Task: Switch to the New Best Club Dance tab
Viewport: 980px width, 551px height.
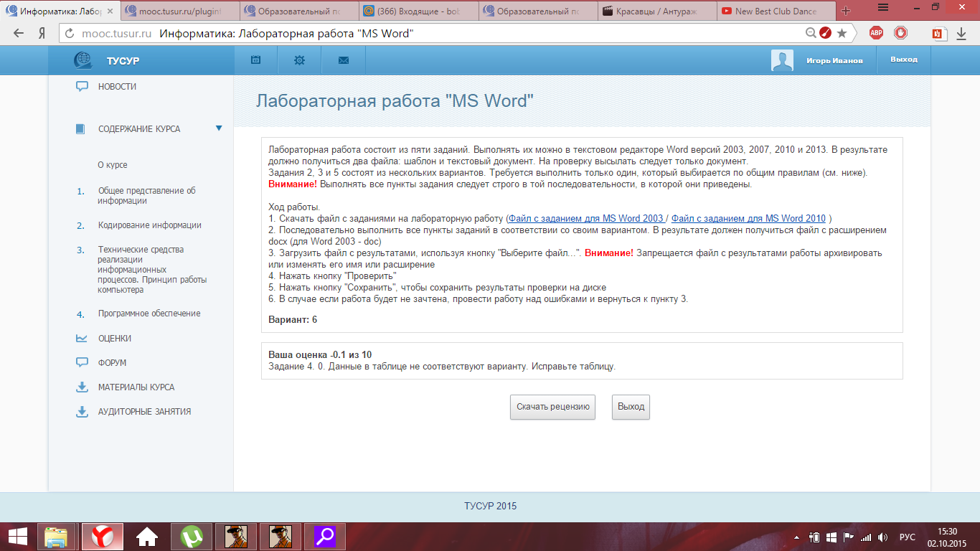Action: tap(776, 11)
